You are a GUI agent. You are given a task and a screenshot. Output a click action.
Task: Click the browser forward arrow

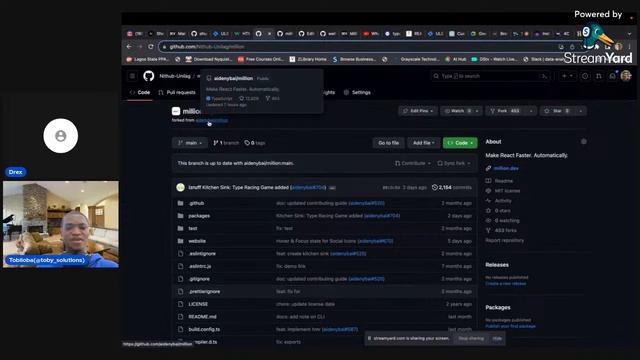140,47
